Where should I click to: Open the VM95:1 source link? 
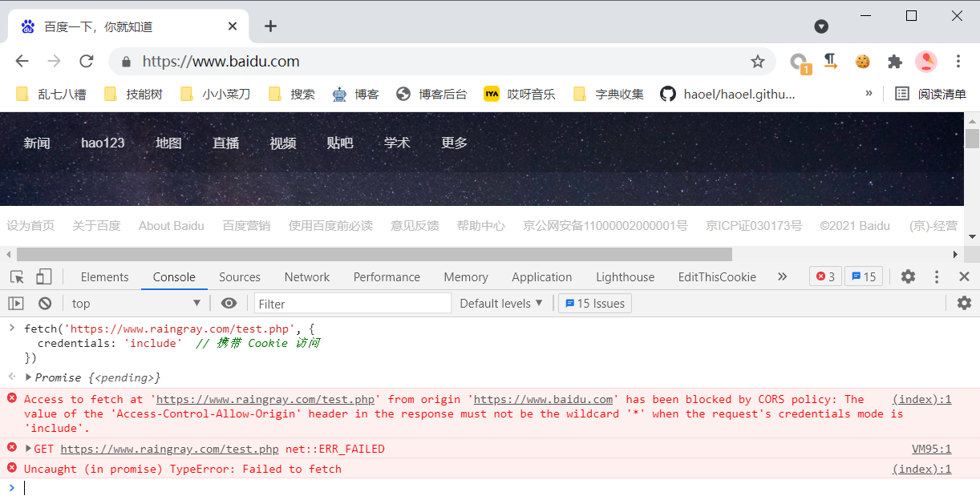pyautogui.click(x=931, y=449)
